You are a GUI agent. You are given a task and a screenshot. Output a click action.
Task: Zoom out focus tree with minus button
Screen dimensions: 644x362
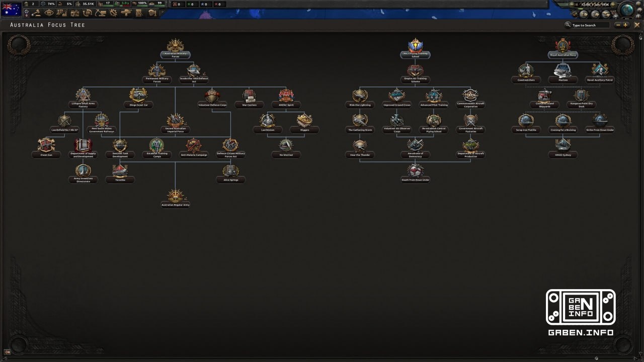pos(618,25)
